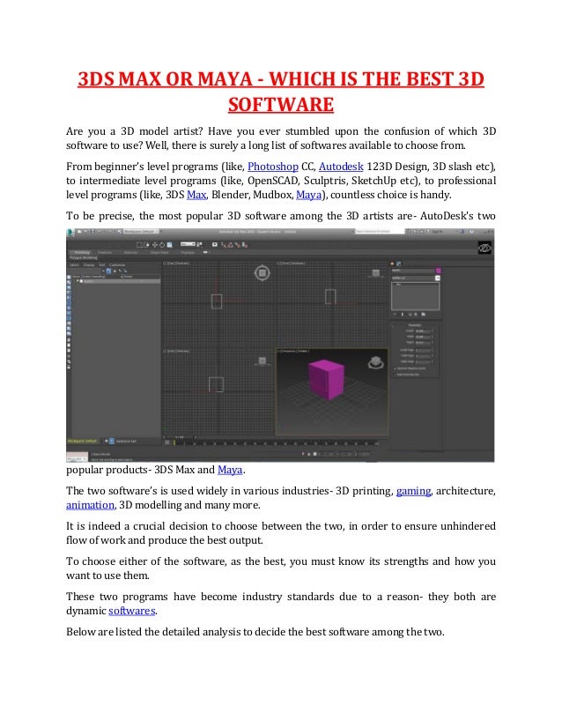Image resolution: width=562 pixels, height=728 pixels.
Task: Click Configure Modifier Sets icon
Action: coord(423,315)
